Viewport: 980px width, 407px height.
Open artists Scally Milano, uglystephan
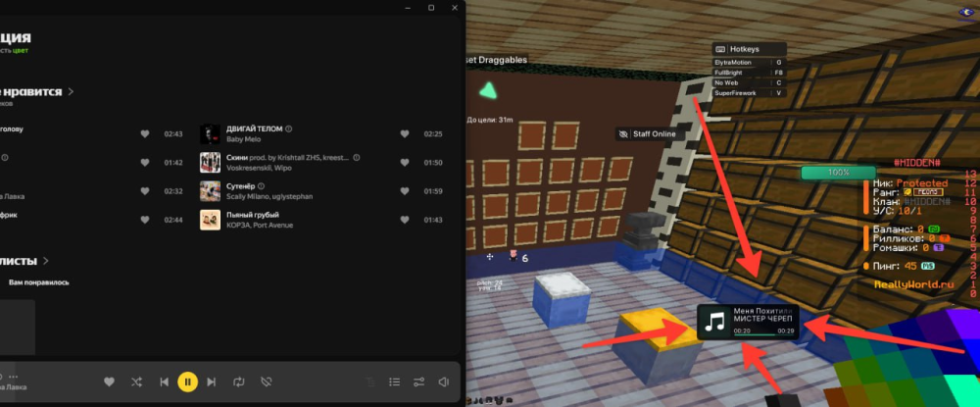tap(269, 197)
